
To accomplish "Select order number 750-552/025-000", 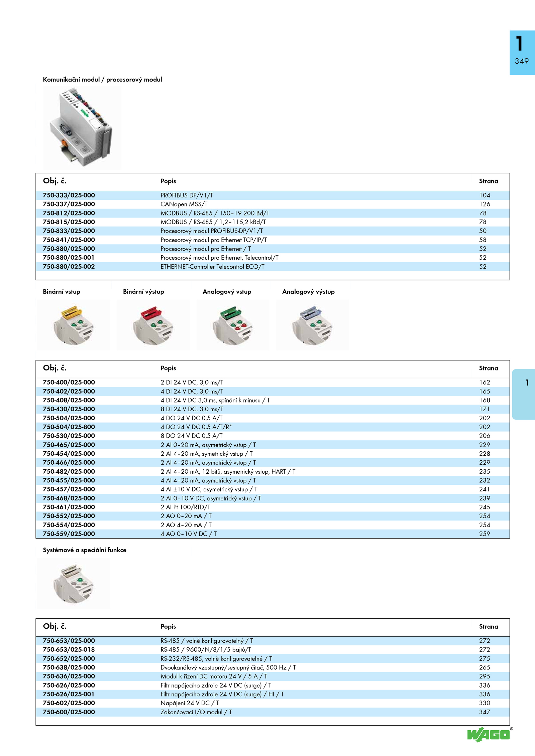I will 69,516.
